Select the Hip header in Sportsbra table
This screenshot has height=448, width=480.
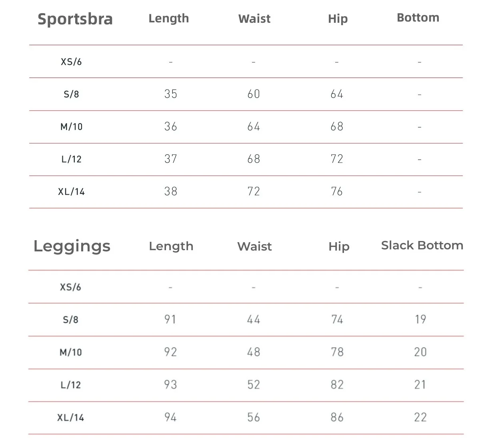pos(338,19)
